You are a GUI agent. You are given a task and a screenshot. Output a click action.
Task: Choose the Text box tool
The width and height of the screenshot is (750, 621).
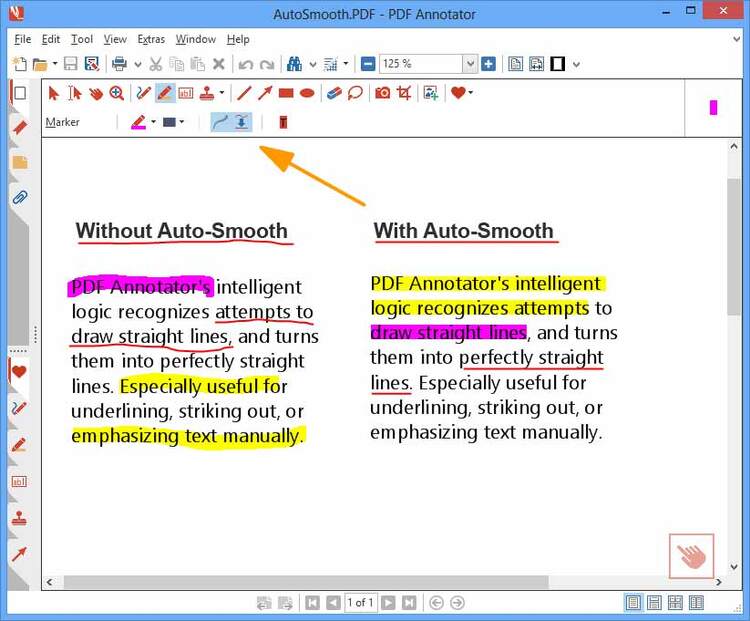(x=186, y=93)
